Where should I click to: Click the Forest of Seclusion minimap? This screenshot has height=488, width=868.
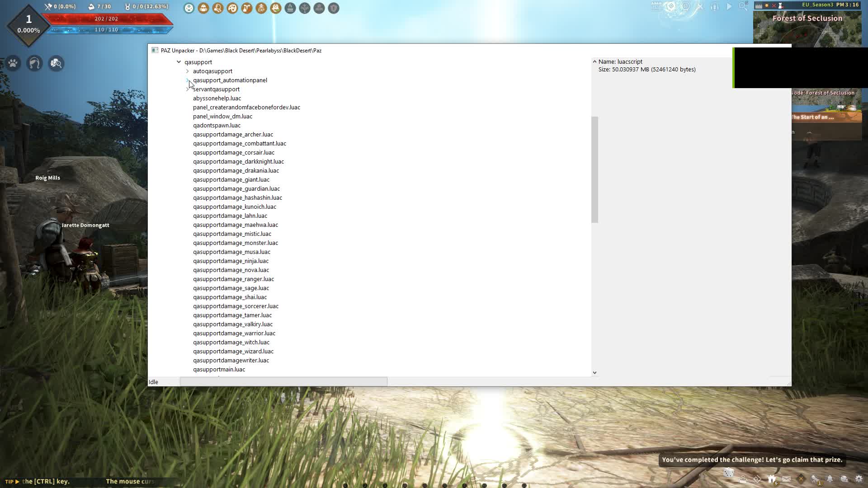(807, 29)
